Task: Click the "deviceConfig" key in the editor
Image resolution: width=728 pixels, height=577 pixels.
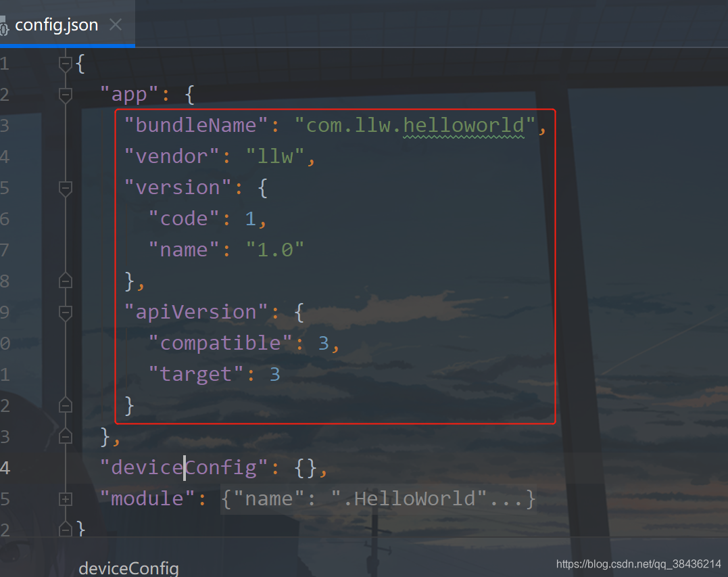Action: point(184,468)
